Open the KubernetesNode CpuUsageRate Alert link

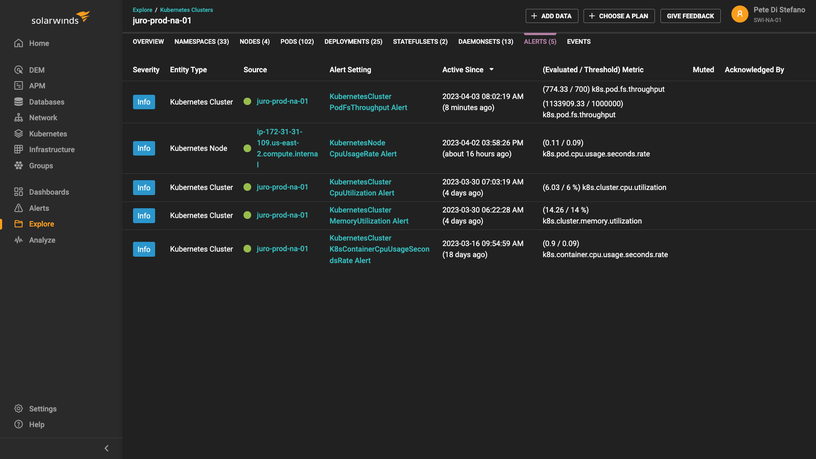click(x=363, y=148)
